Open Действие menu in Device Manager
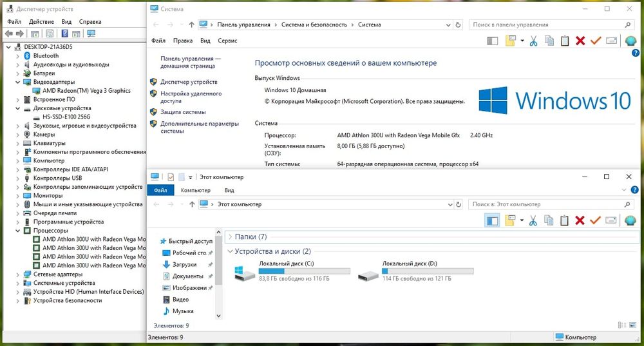This screenshot has width=644, height=346. 41,22
